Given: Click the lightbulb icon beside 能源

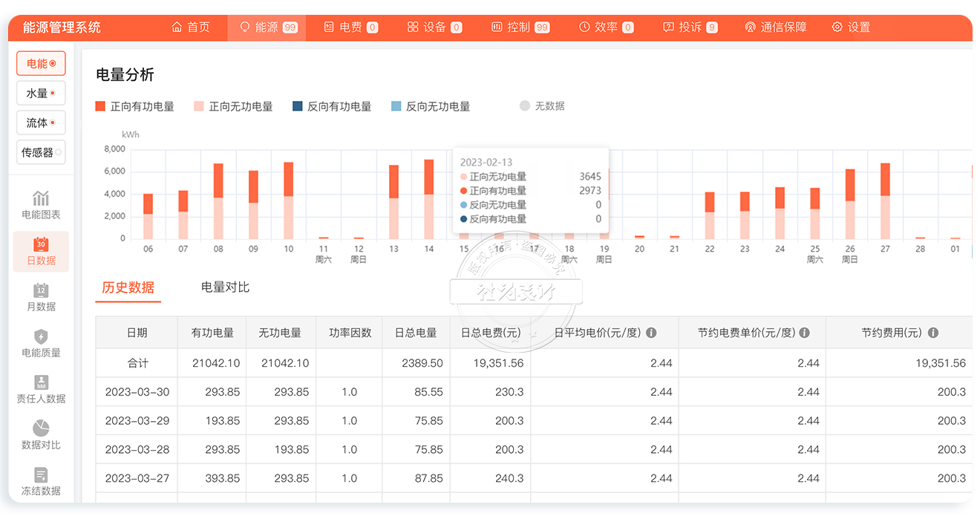Looking at the screenshot, I should click(244, 27).
